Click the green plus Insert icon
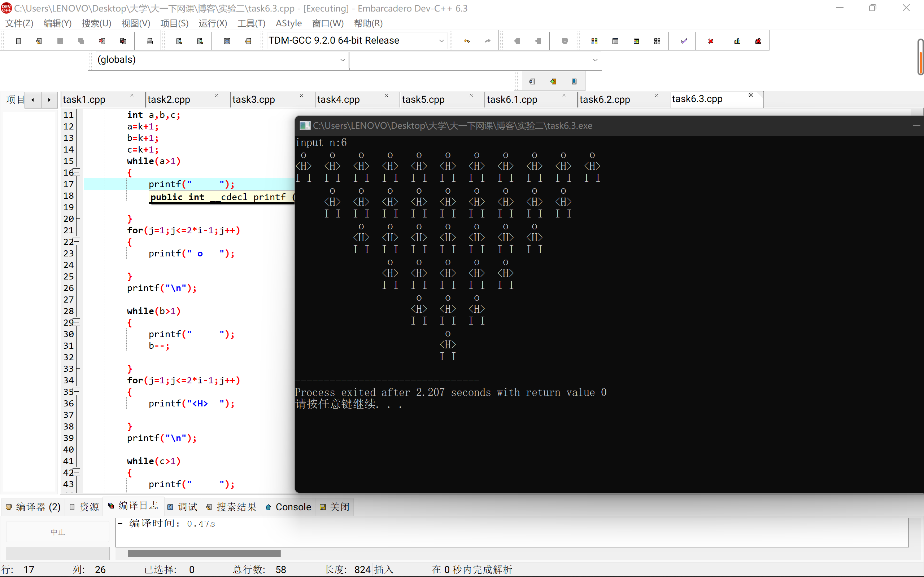Screen dimensions: 924x577 (553, 81)
